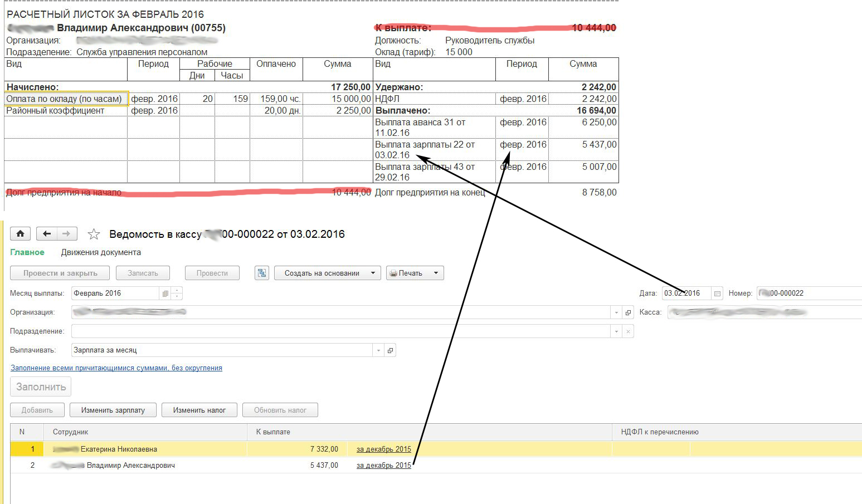Clear Подразделение field with X icon
This screenshot has width=862, height=504.
point(628,331)
